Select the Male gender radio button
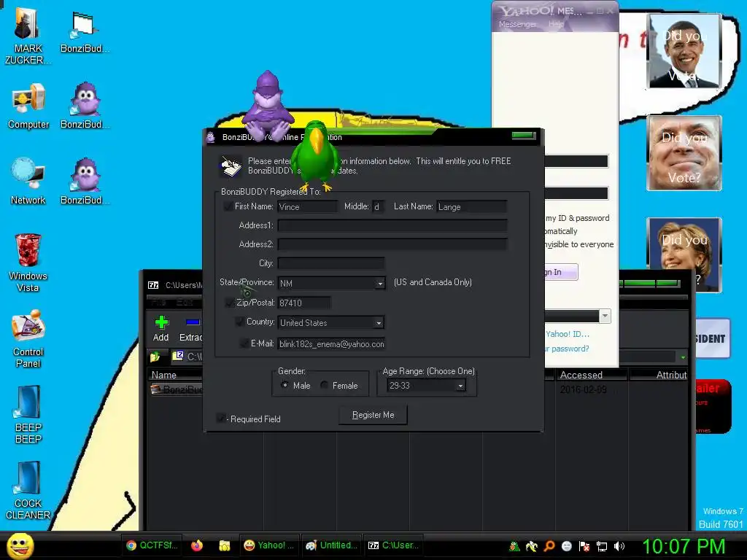Image resolution: width=747 pixels, height=560 pixels. [285, 385]
